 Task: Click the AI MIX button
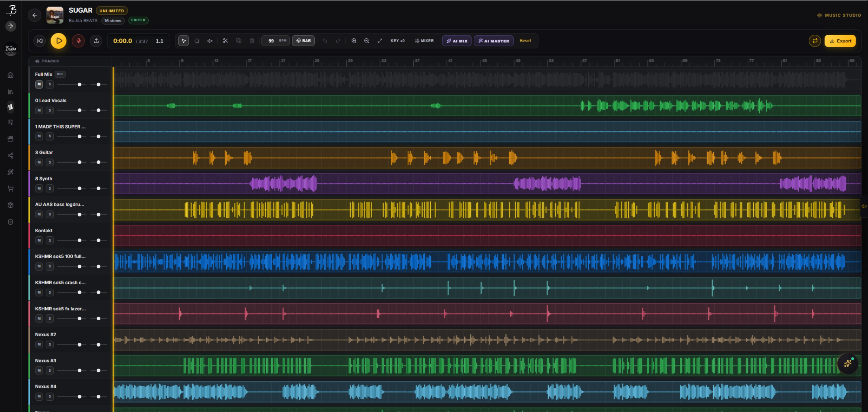[x=457, y=41]
